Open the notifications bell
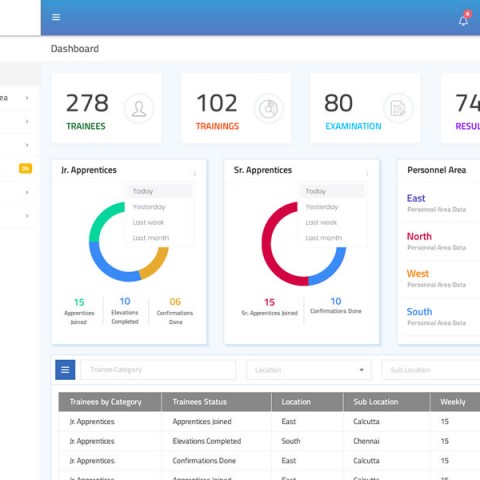The height and width of the screenshot is (480, 480). [x=463, y=20]
